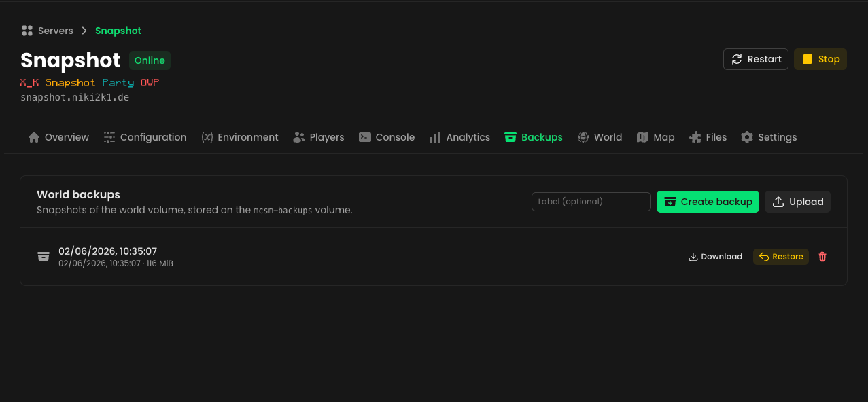Download the 10:35:07 backup
The height and width of the screenshot is (402, 868).
pos(716,257)
